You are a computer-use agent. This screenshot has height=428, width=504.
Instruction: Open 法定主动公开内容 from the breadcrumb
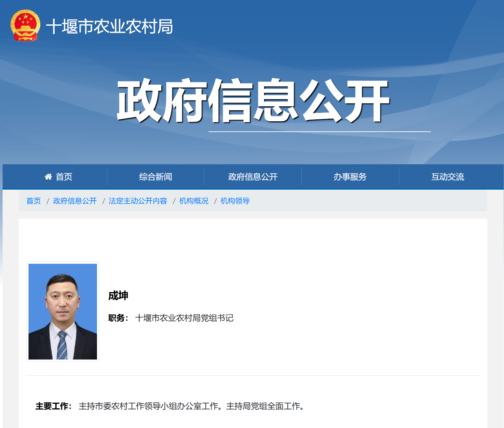point(138,201)
